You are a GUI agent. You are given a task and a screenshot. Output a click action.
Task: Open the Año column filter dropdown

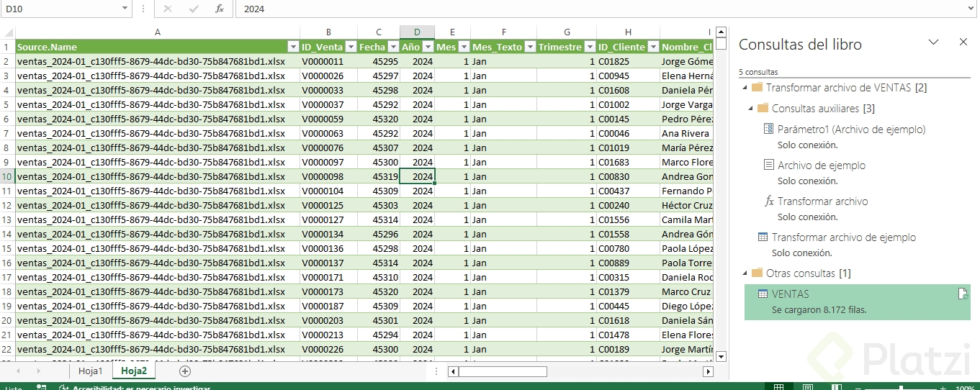pos(428,47)
